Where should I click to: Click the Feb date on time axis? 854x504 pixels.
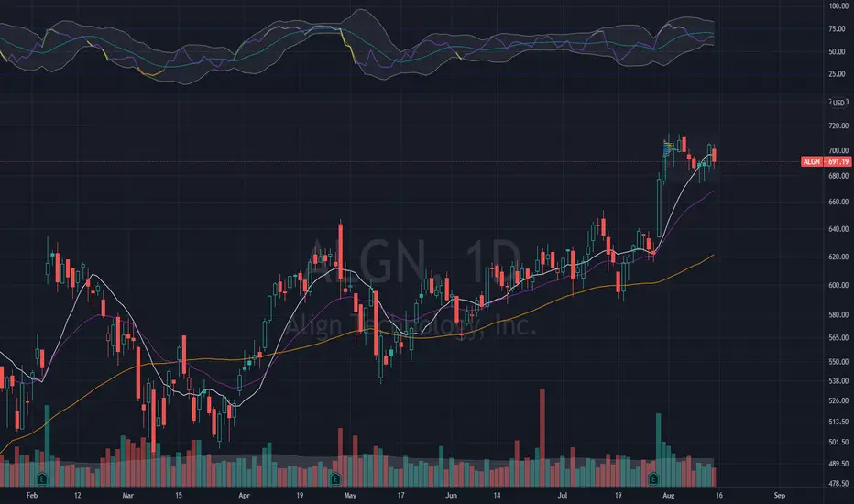pyautogui.click(x=32, y=496)
